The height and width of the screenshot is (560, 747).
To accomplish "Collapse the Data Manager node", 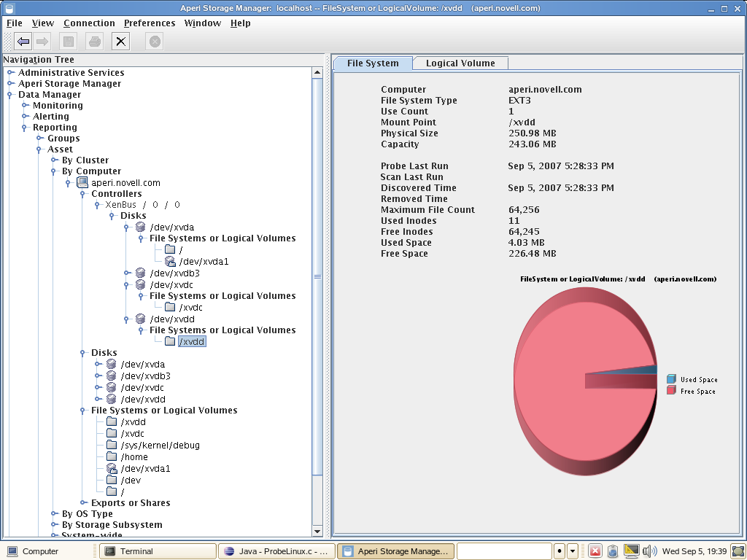I will tap(9, 95).
